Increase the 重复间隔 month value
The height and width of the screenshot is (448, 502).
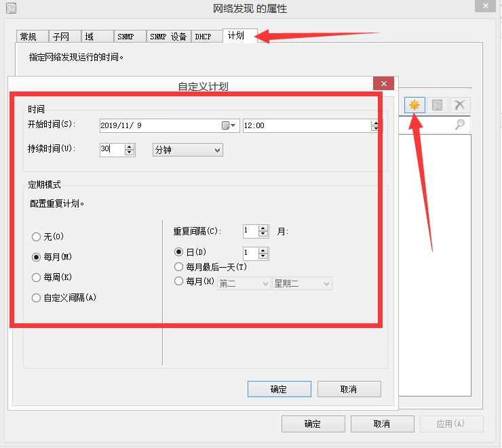coord(263,228)
